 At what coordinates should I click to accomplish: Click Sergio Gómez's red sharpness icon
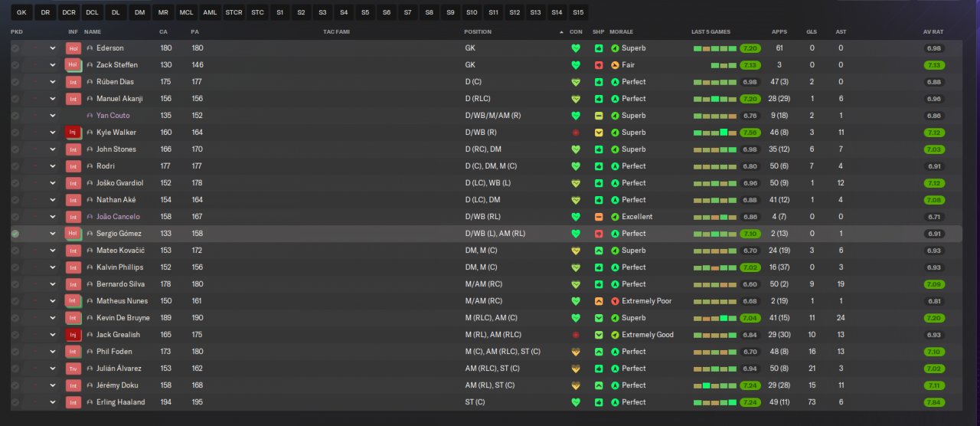tap(599, 234)
